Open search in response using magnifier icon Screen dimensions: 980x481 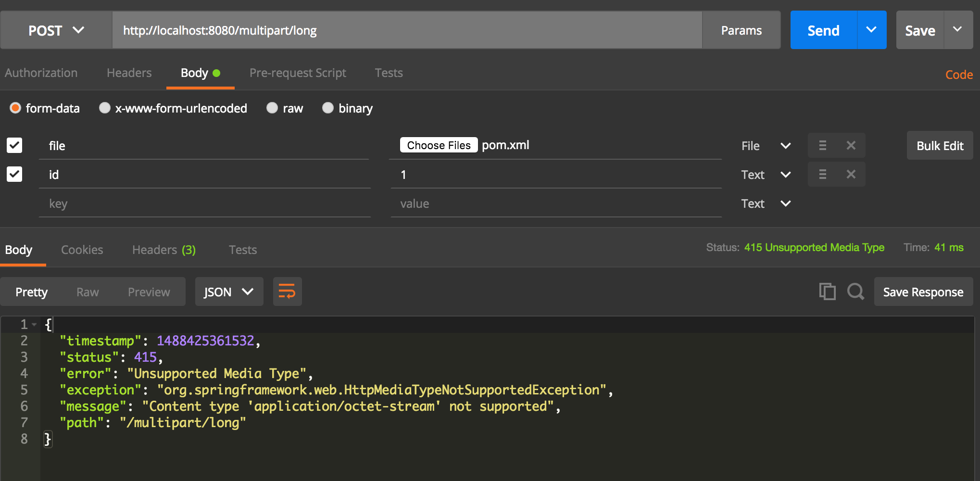(x=855, y=291)
